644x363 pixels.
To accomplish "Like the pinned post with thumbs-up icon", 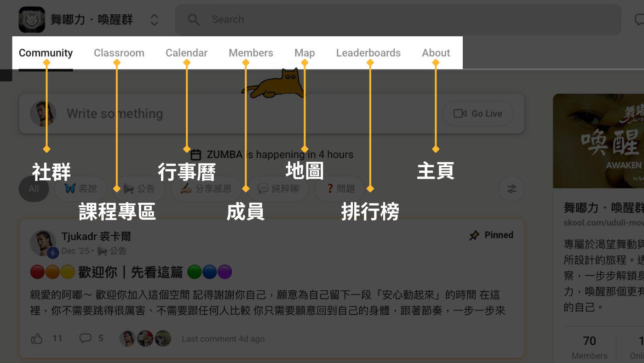I will point(37,339).
